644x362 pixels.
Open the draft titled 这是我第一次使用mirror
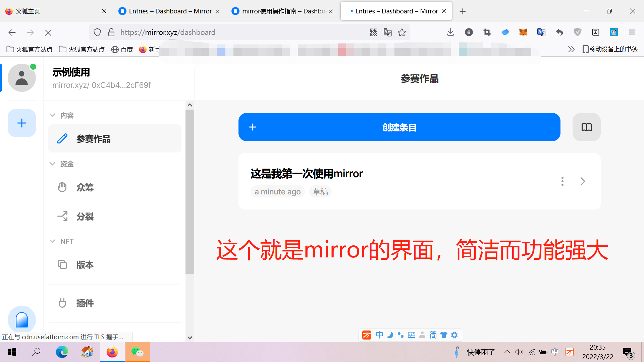[306, 174]
